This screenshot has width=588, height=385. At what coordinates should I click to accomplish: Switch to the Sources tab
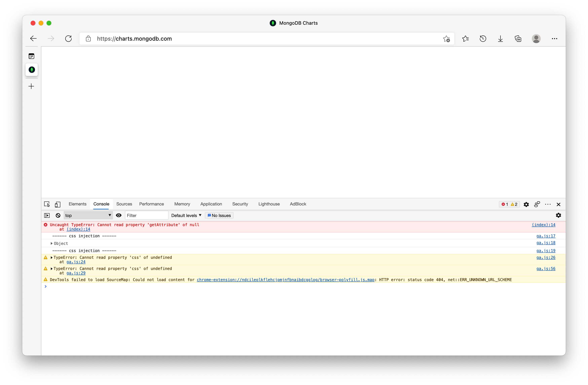124,204
